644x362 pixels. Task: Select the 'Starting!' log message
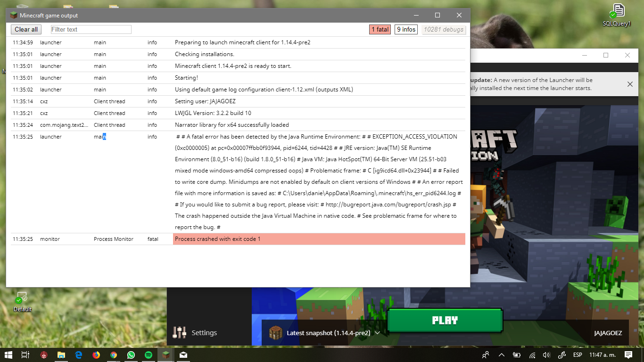pyautogui.click(x=187, y=78)
